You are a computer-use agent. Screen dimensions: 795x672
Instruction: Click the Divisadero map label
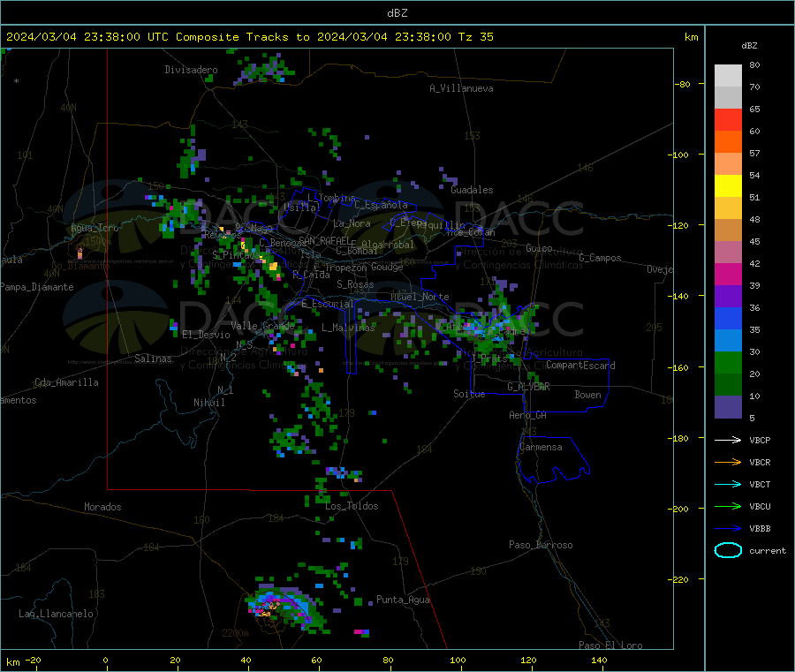click(x=191, y=70)
